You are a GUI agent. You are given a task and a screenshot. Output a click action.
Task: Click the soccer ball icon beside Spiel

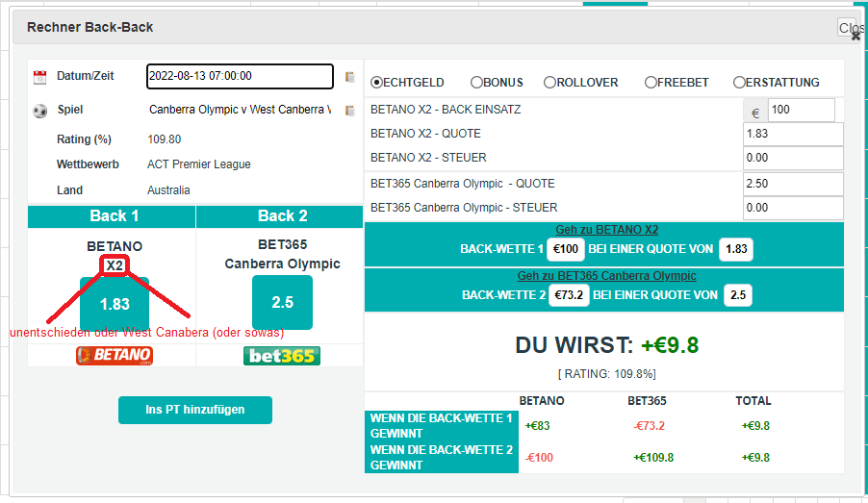tap(39, 111)
